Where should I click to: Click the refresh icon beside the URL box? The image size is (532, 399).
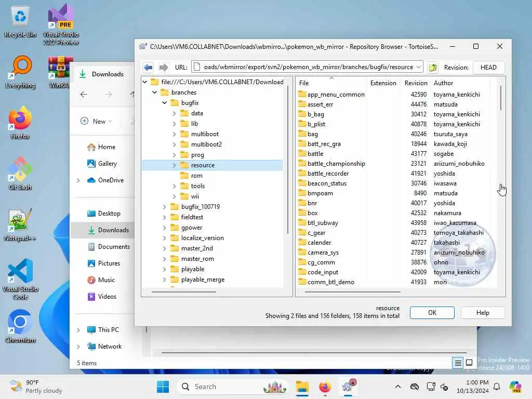coord(433,67)
